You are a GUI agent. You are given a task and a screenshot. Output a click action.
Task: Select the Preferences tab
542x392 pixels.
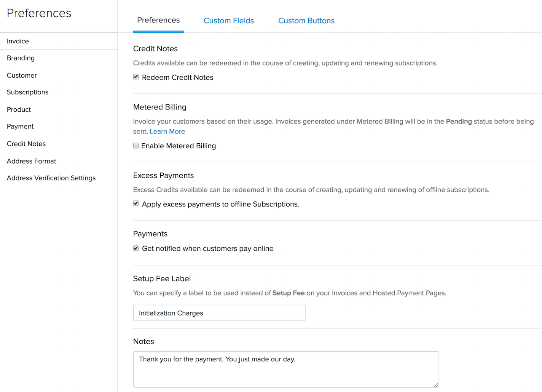pos(158,21)
